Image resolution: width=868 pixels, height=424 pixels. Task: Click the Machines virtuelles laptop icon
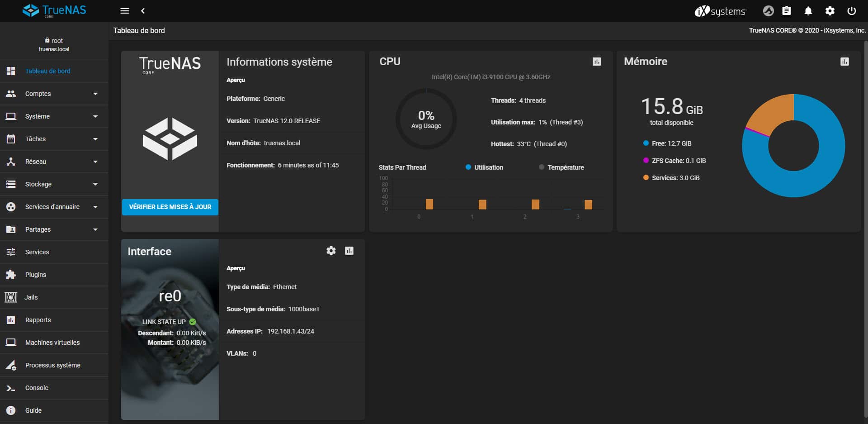tap(11, 343)
